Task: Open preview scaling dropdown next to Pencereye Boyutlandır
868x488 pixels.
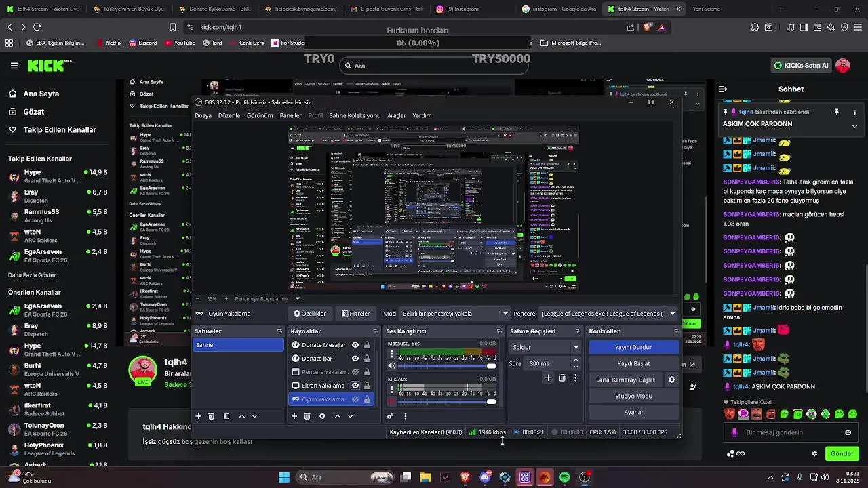Action: (x=297, y=298)
